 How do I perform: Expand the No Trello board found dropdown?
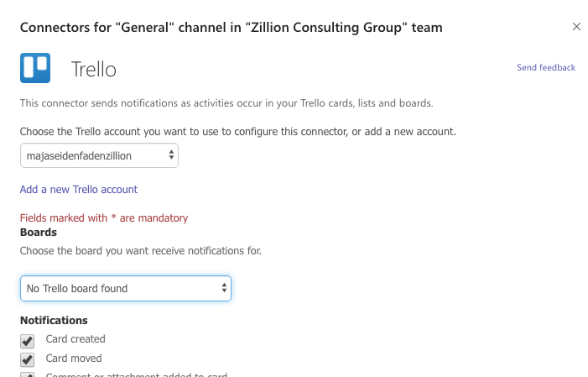pyautogui.click(x=126, y=288)
